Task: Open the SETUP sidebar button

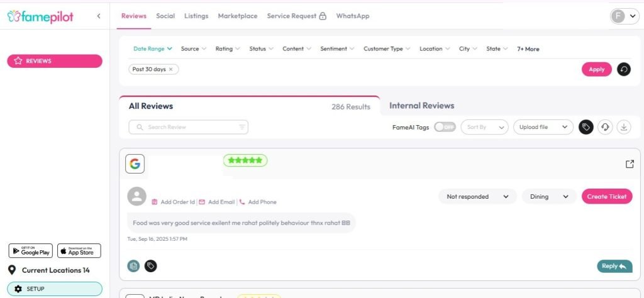Action: click(55, 289)
